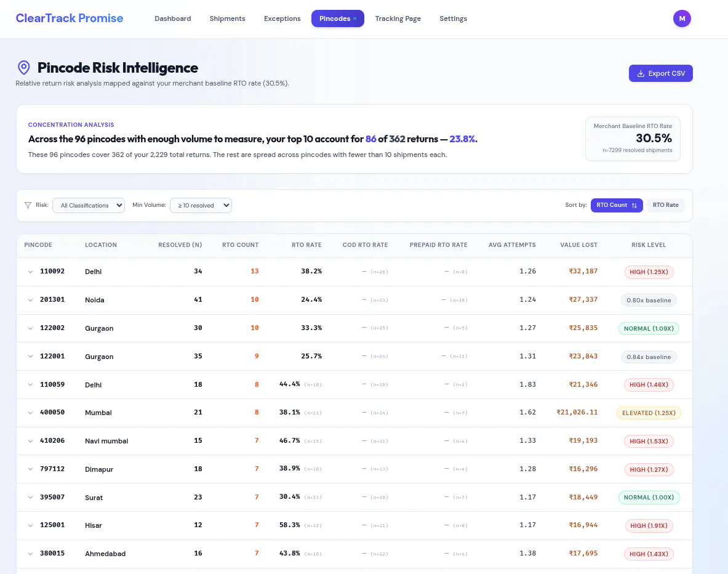Click the HIGH (1.53X) badge for Navi mumbai

tap(649, 441)
